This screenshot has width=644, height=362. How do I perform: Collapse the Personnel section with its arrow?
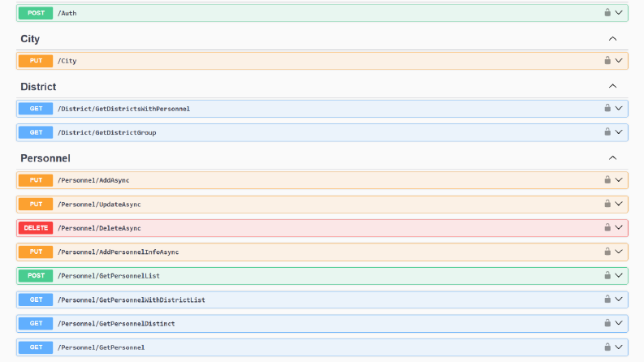tap(613, 158)
